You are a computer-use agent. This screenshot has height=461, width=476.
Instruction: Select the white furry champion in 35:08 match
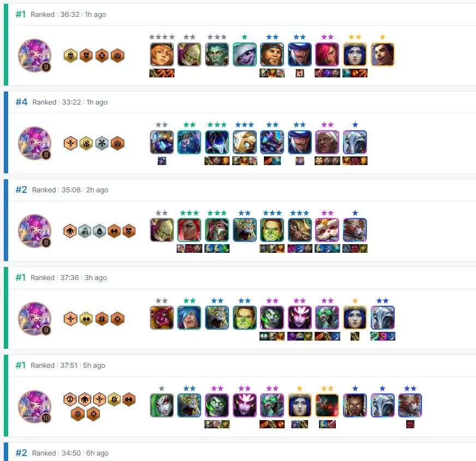tap(327, 230)
